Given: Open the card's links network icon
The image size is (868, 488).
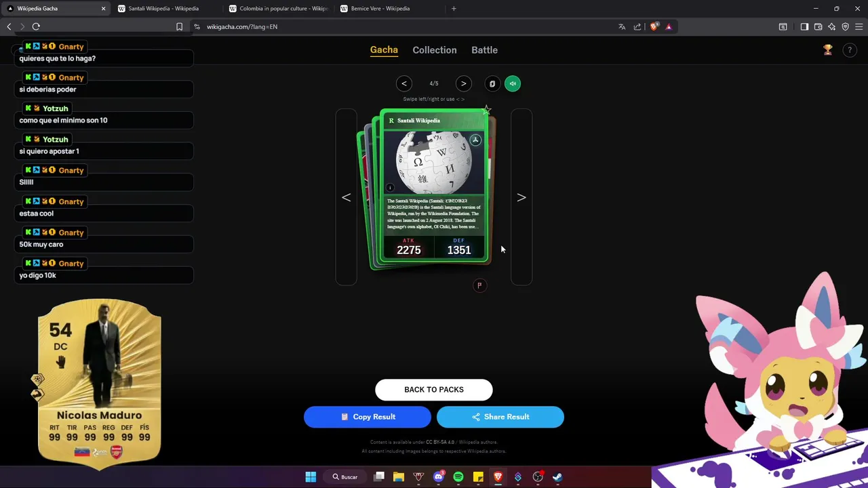Looking at the screenshot, I should click(x=475, y=140).
